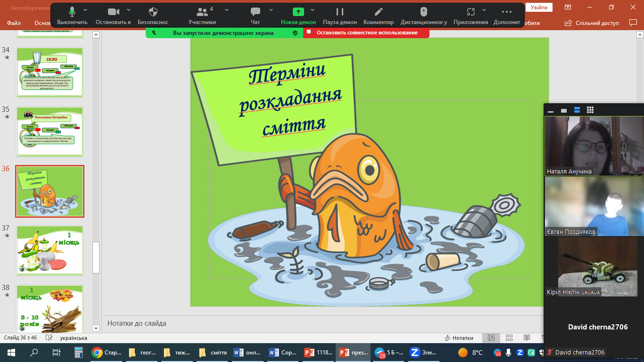Click the Увійти sign-in button
Image resolution: width=644 pixels, height=362 pixels.
539,7
